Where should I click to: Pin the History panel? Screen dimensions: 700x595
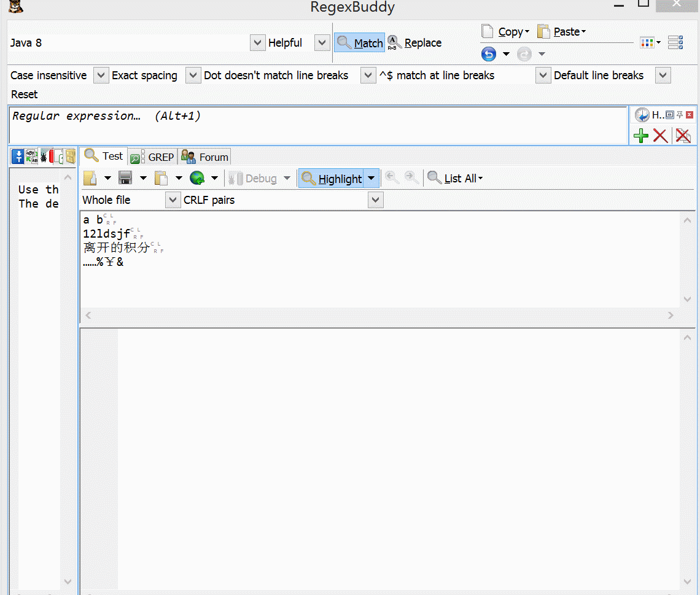click(680, 115)
